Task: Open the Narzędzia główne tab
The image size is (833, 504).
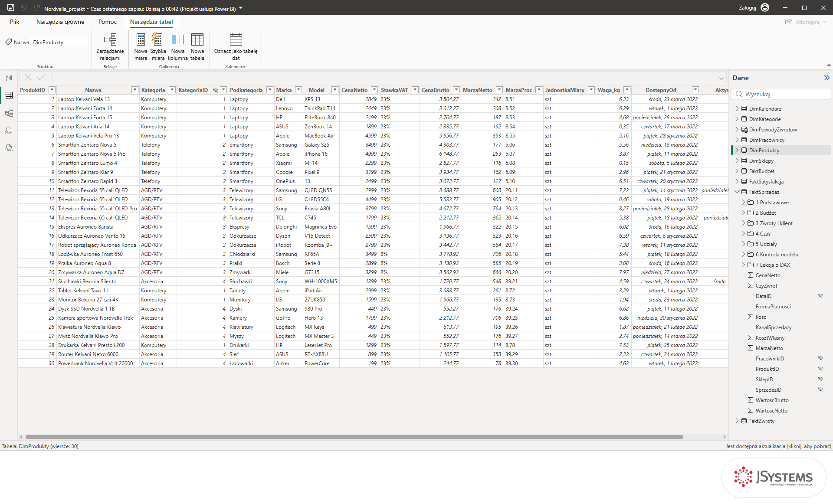Action: point(60,22)
